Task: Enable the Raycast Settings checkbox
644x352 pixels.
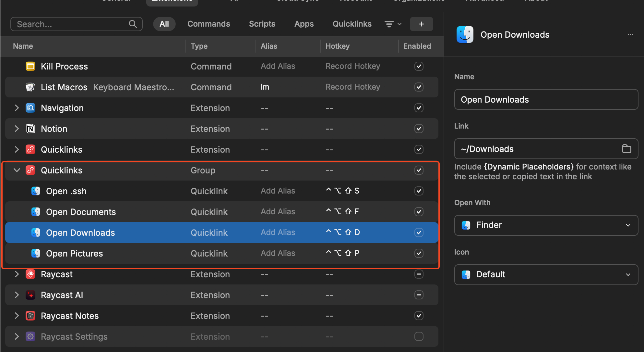Action: (419, 336)
